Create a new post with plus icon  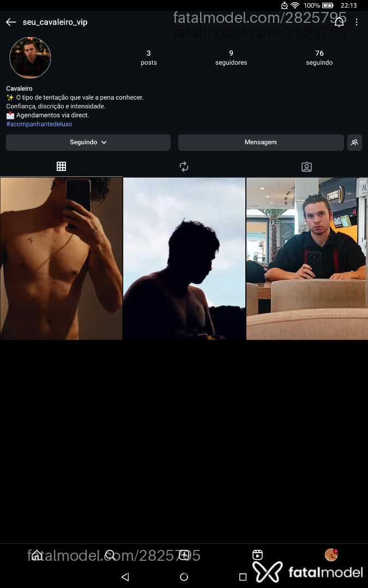pyautogui.click(x=184, y=555)
